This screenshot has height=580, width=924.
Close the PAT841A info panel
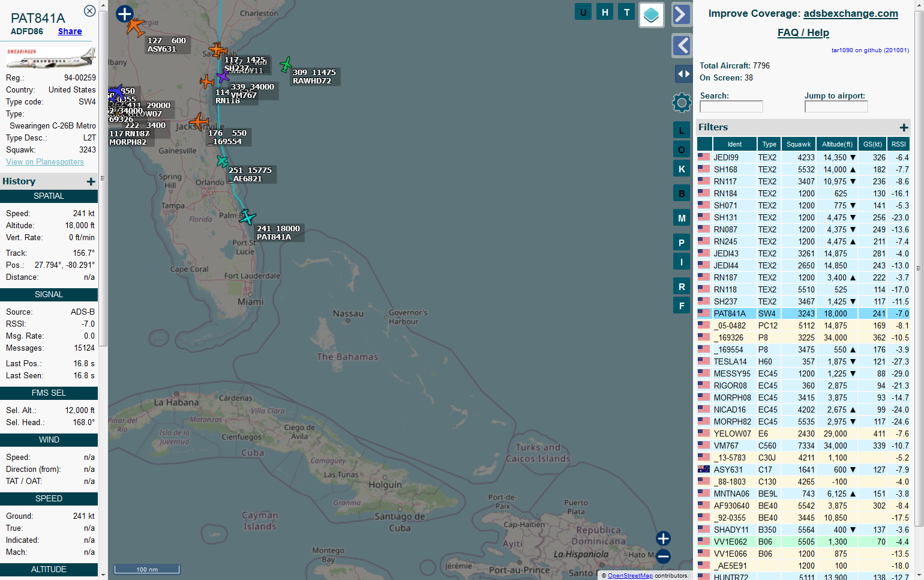89,11
